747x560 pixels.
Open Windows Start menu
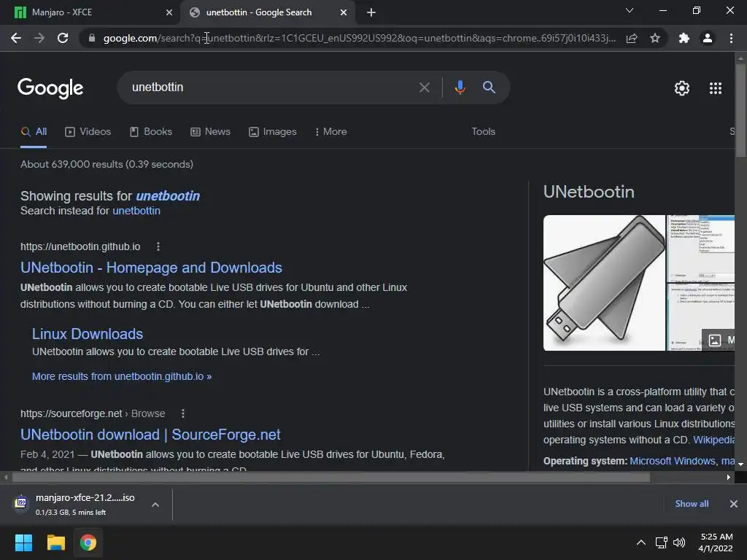tap(24, 542)
